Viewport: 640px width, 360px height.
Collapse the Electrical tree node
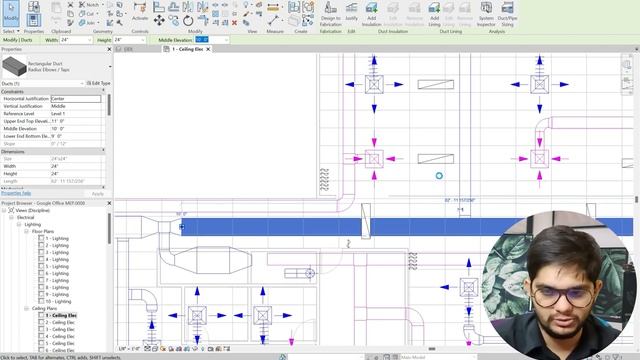tap(11, 218)
